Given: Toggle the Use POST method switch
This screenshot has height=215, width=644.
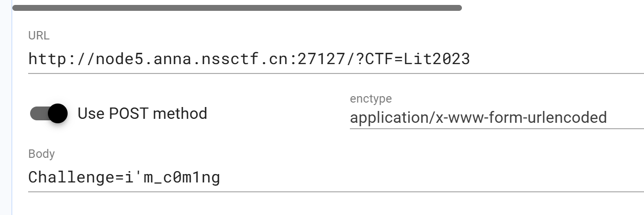Looking at the screenshot, I should (x=49, y=113).
